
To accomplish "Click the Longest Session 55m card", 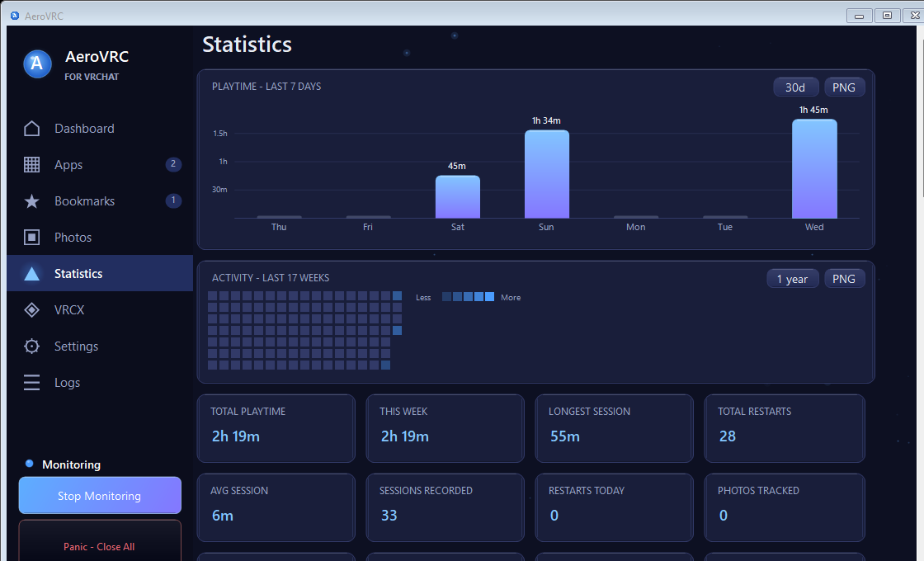I will pos(614,428).
